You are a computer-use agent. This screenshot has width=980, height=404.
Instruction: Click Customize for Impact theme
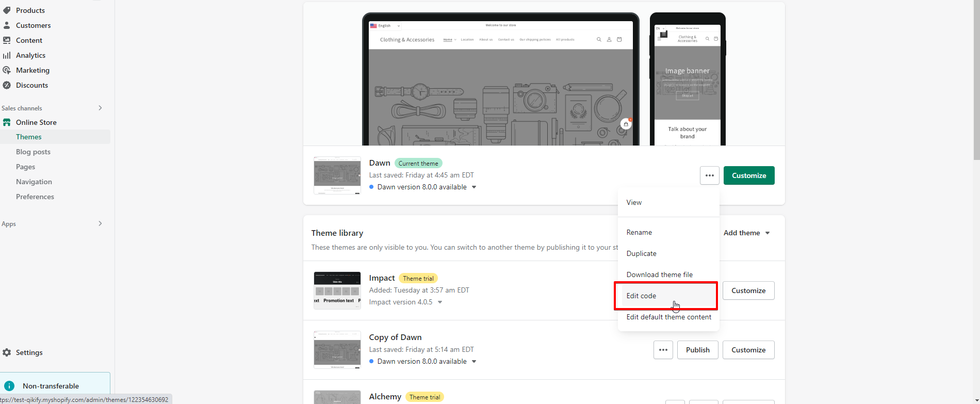click(748, 290)
